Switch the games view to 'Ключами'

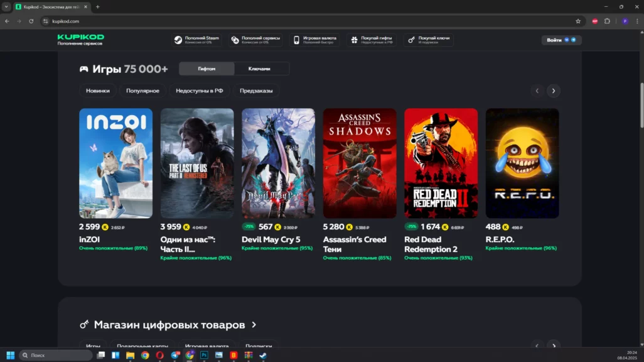point(259,69)
